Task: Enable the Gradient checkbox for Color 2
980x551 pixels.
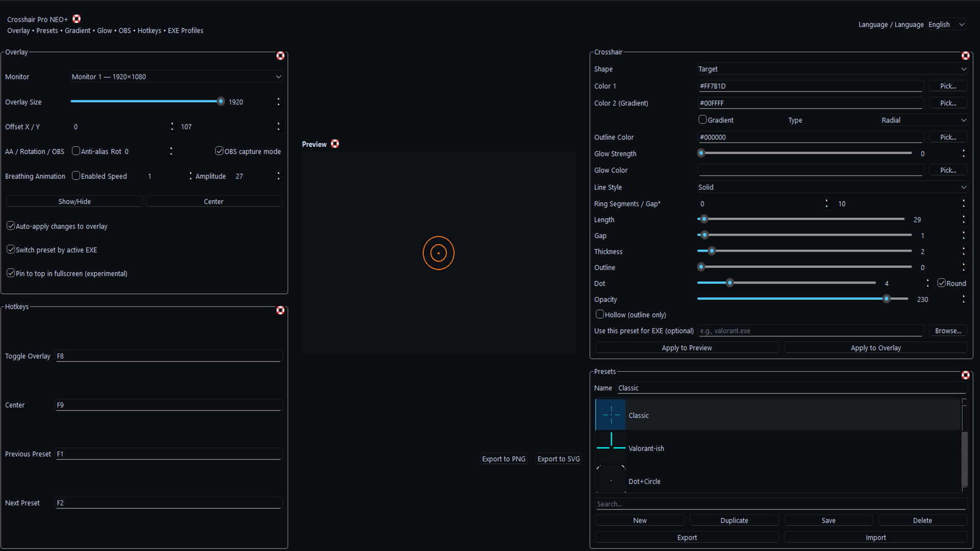Action: [x=702, y=119]
